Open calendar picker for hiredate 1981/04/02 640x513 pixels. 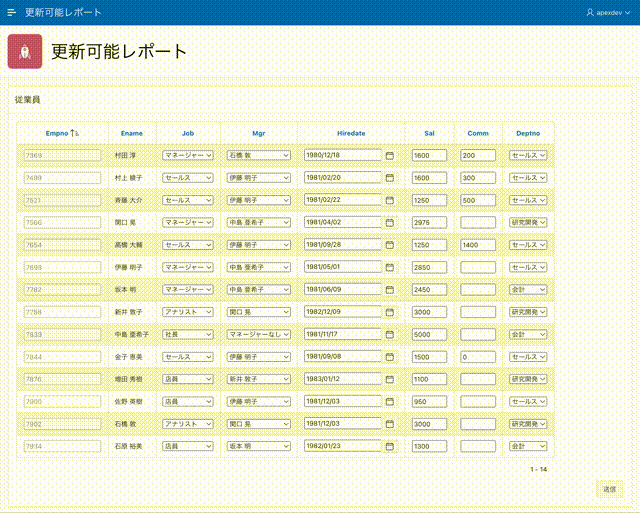(x=390, y=222)
